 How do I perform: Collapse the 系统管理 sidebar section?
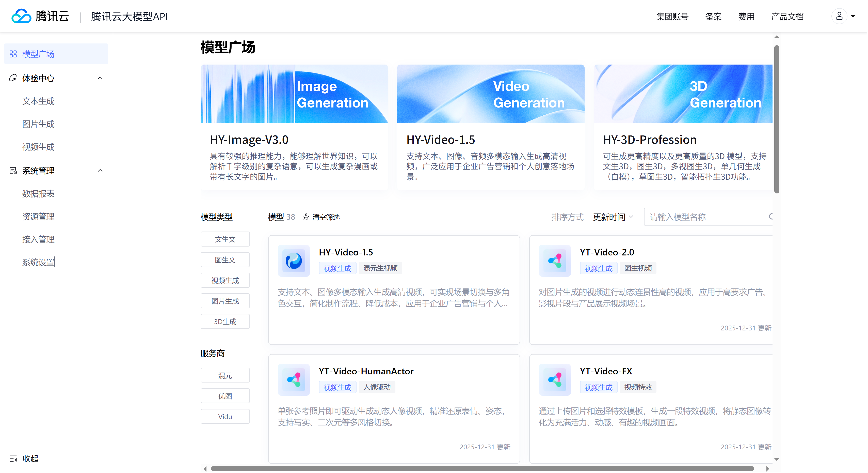(100, 170)
